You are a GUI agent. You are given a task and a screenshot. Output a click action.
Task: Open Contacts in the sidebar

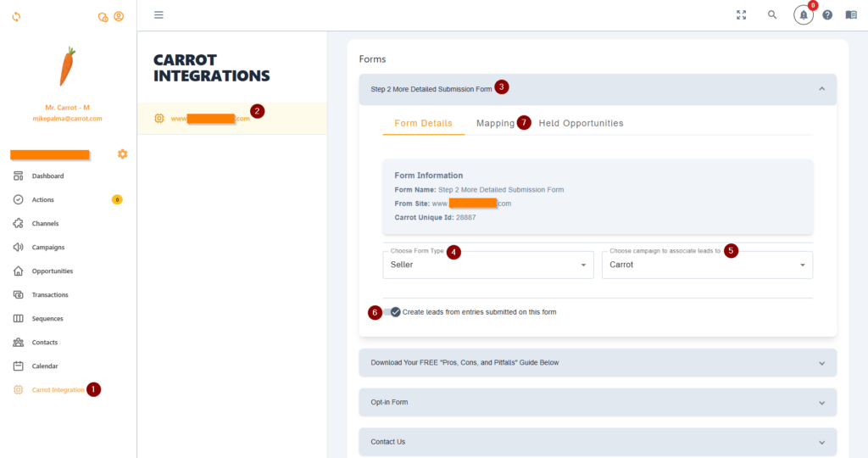44,343
